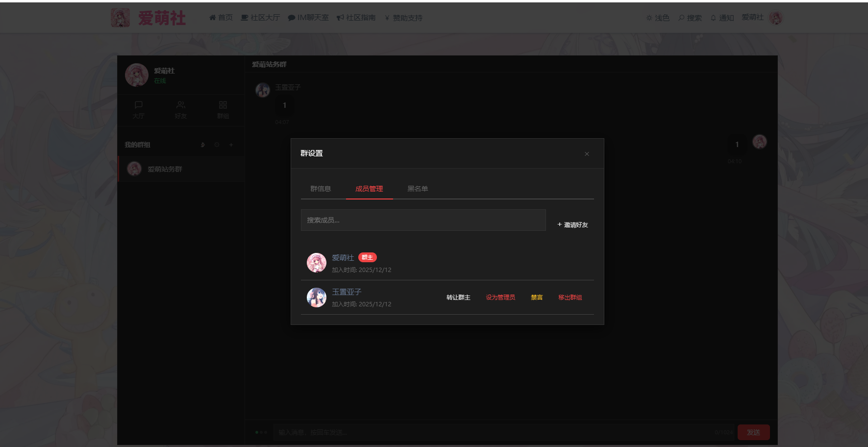
Task: Open the 黑名单 tab
Action: click(418, 189)
